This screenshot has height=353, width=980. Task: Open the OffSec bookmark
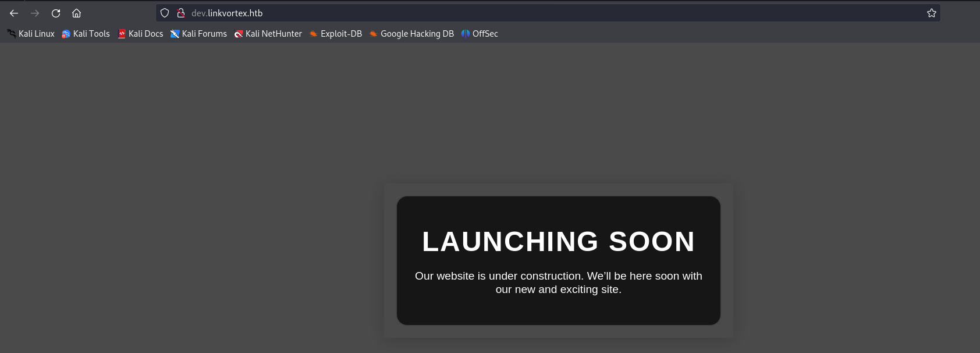(480, 34)
